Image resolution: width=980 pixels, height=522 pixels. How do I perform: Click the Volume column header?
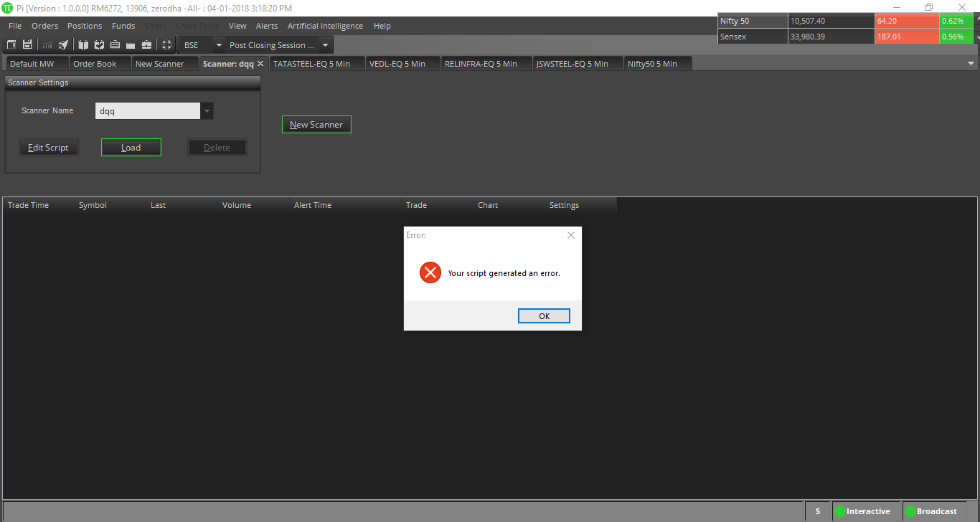pyautogui.click(x=254, y=205)
